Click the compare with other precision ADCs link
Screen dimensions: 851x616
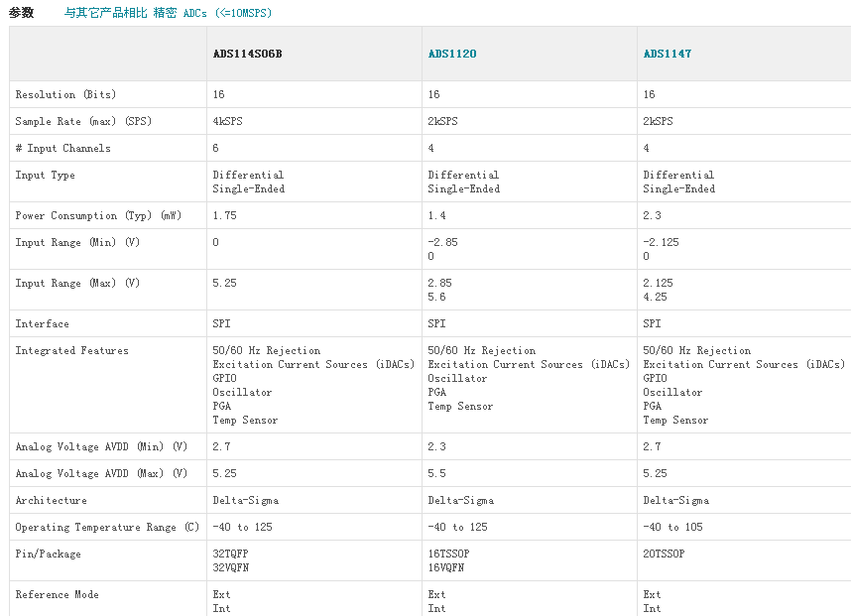168,13
